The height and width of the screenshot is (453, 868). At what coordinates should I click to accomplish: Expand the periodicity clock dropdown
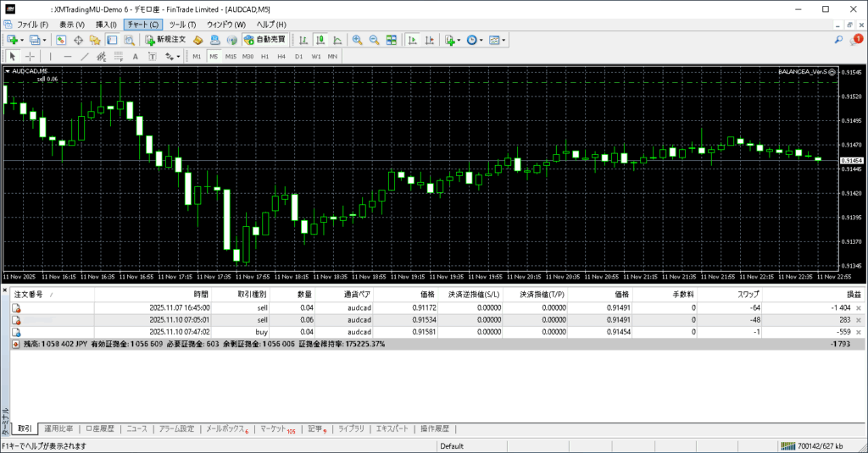(x=482, y=40)
